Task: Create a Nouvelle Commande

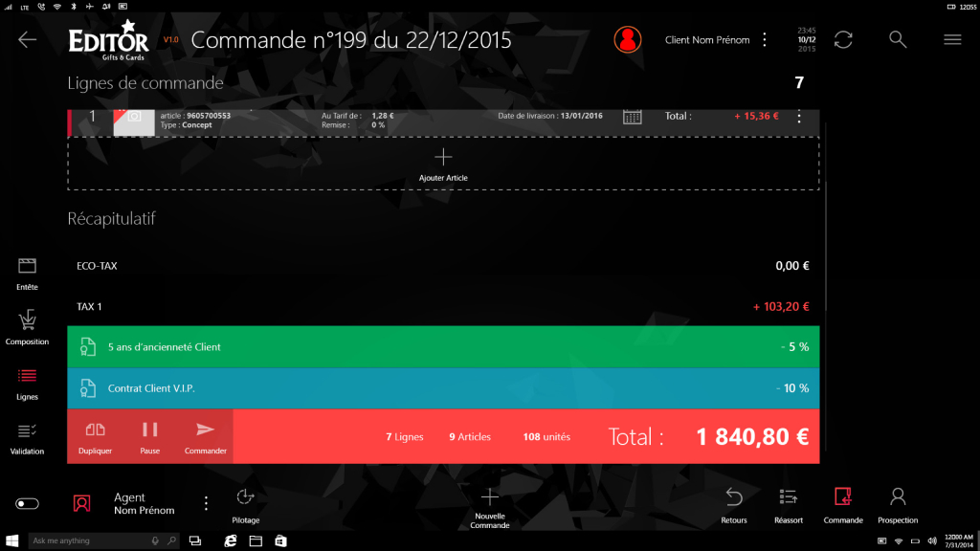Action: point(489,505)
